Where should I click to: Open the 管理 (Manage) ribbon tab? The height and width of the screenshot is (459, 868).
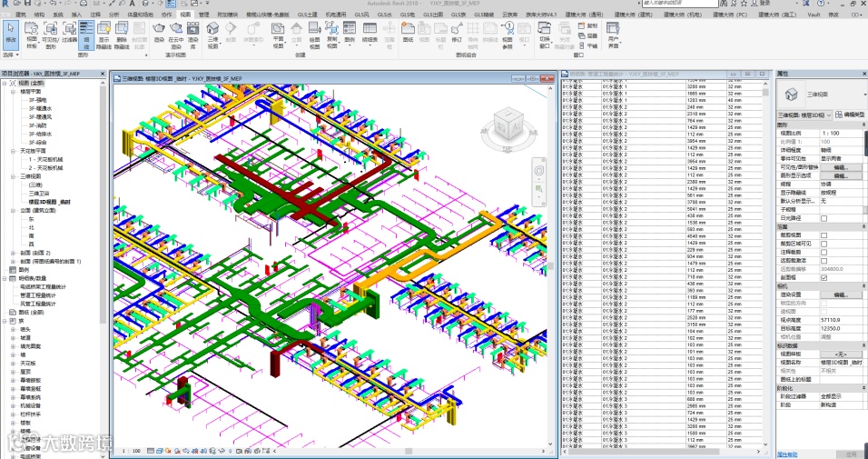pos(203,15)
